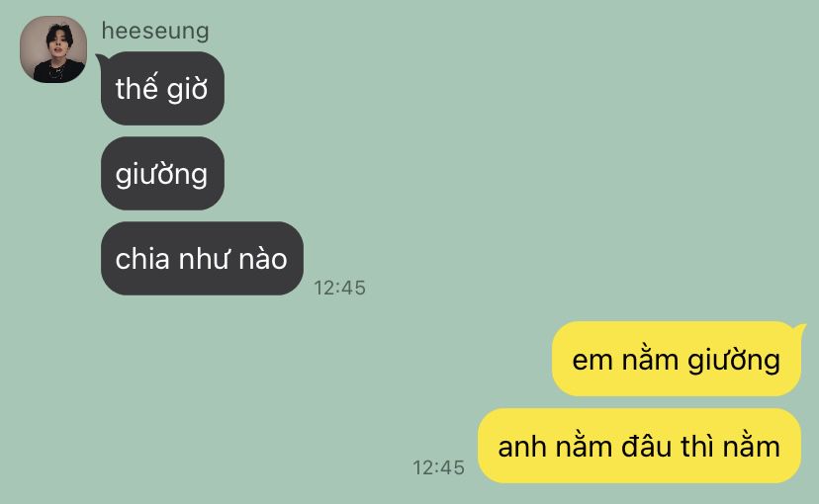819x504 pixels.
Task: Click the word "thế" in the first bubble
Action: pos(136,87)
